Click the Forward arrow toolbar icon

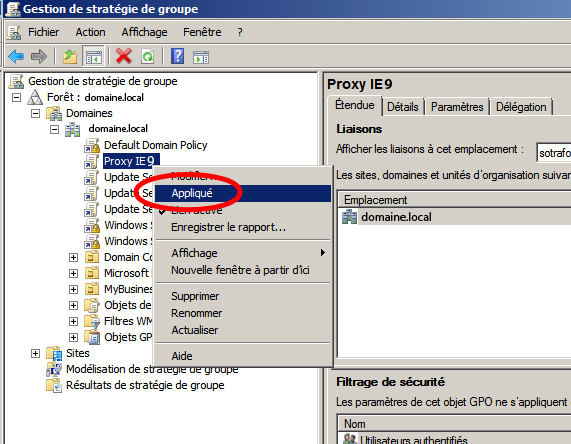tap(39, 56)
